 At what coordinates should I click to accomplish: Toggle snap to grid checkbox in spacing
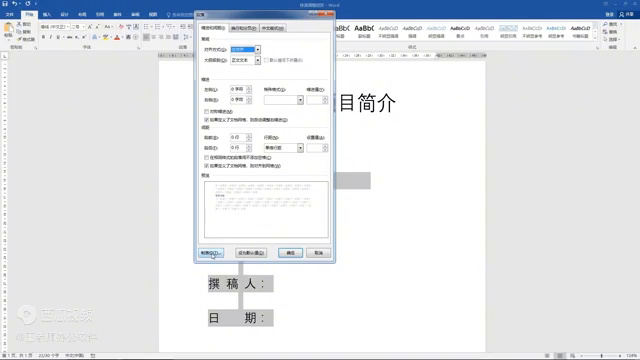point(207,166)
